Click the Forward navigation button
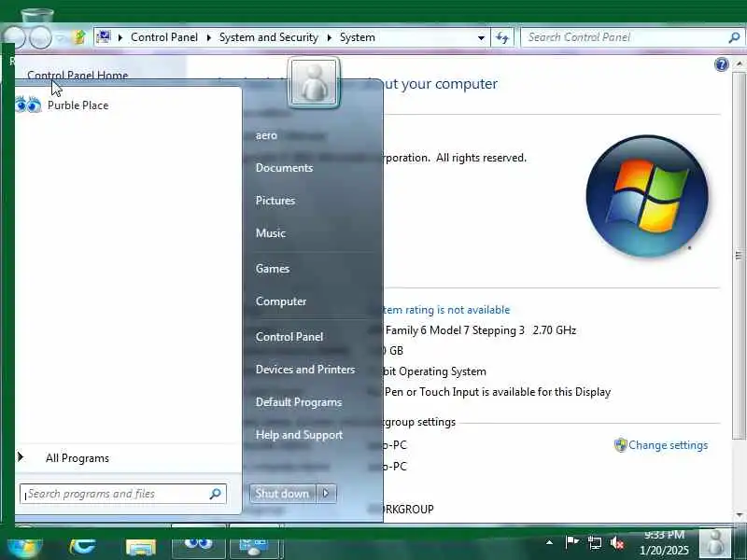The height and width of the screenshot is (560, 747). point(40,37)
